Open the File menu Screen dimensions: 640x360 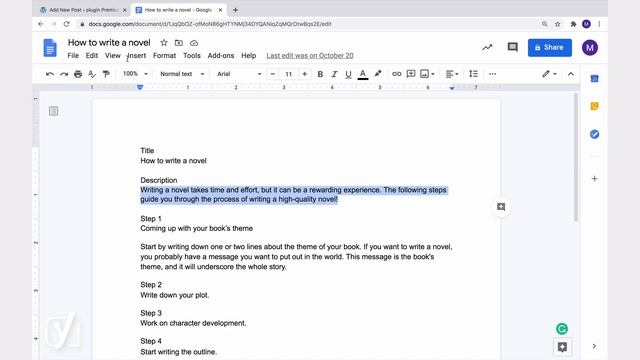pyautogui.click(x=73, y=56)
